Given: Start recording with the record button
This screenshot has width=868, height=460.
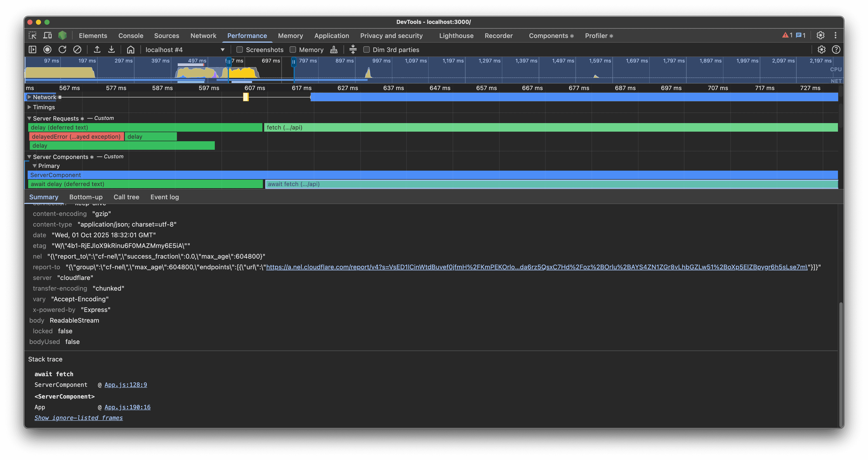Looking at the screenshot, I should tap(47, 49).
